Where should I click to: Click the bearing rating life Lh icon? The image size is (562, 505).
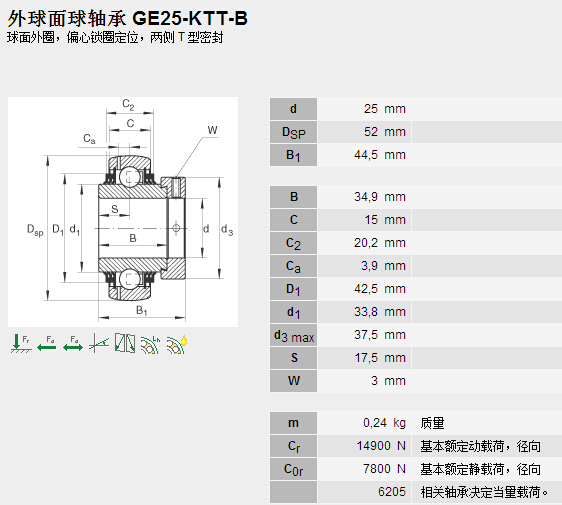click(150, 344)
